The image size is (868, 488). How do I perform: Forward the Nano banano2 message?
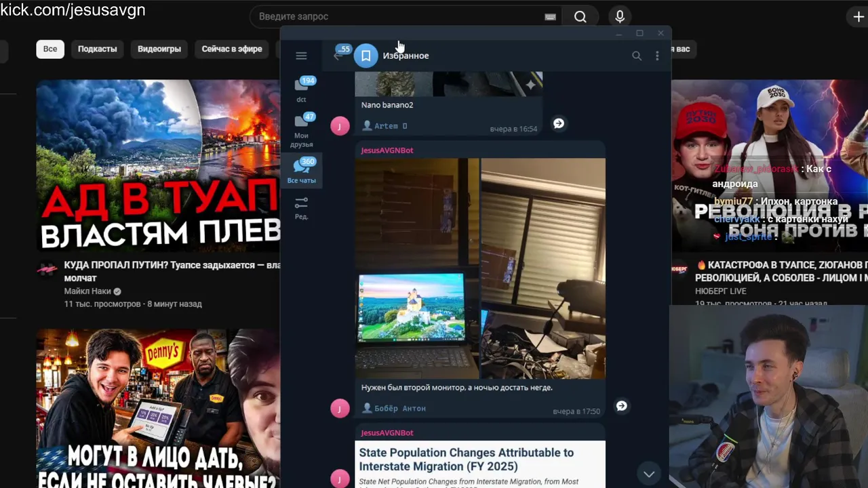coord(559,123)
